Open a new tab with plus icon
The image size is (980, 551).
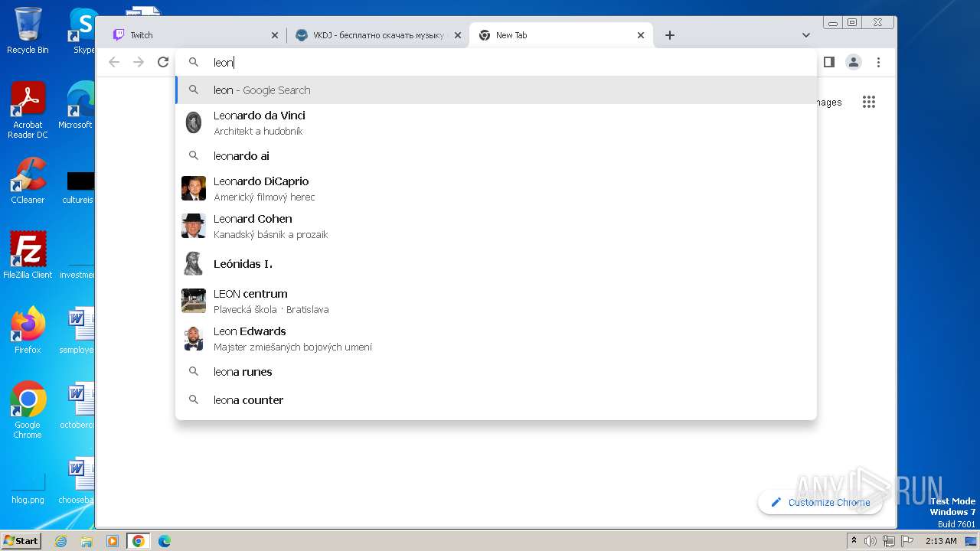(x=670, y=35)
